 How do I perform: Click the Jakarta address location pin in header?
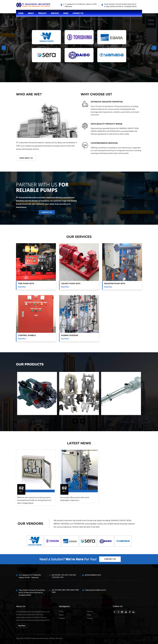[61, 5]
